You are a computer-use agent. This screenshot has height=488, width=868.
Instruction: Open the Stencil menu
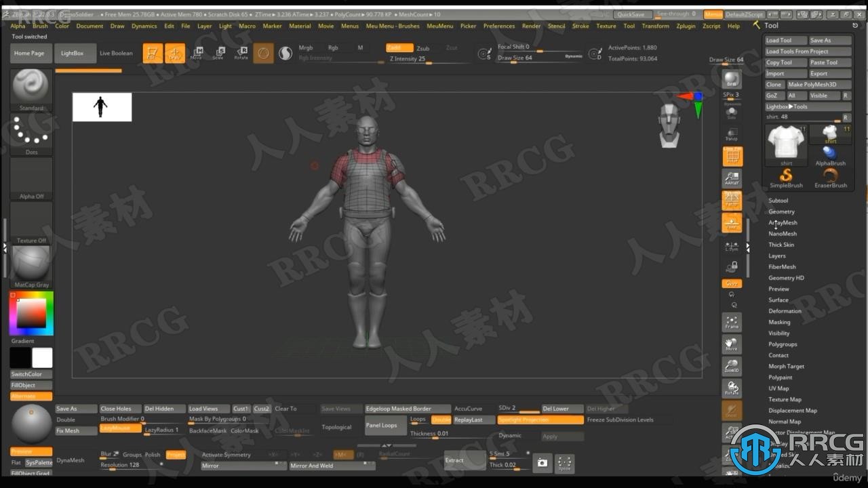[x=556, y=26]
